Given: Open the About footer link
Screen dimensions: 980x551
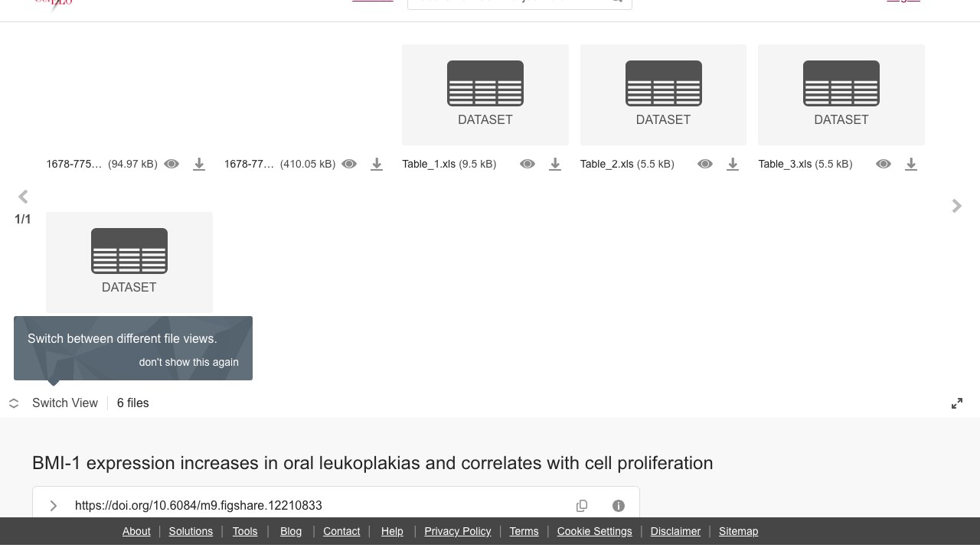Looking at the screenshot, I should [136, 531].
